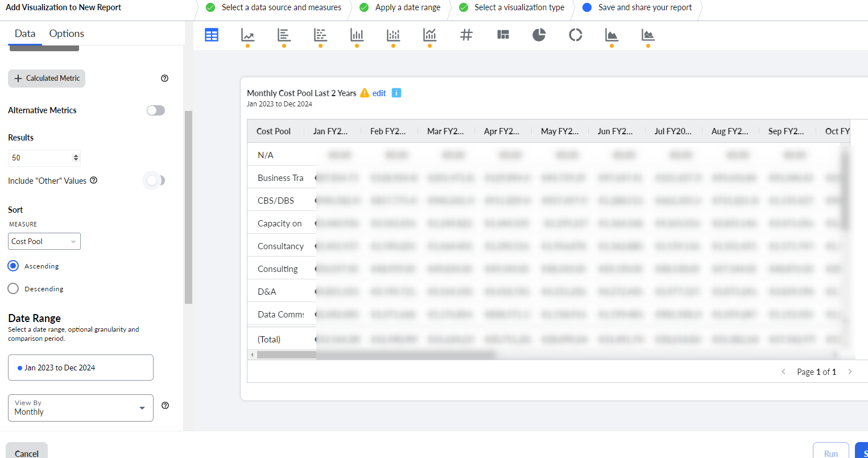
Task: Run the report
Action: pyautogui.click(x=831, y=452)
